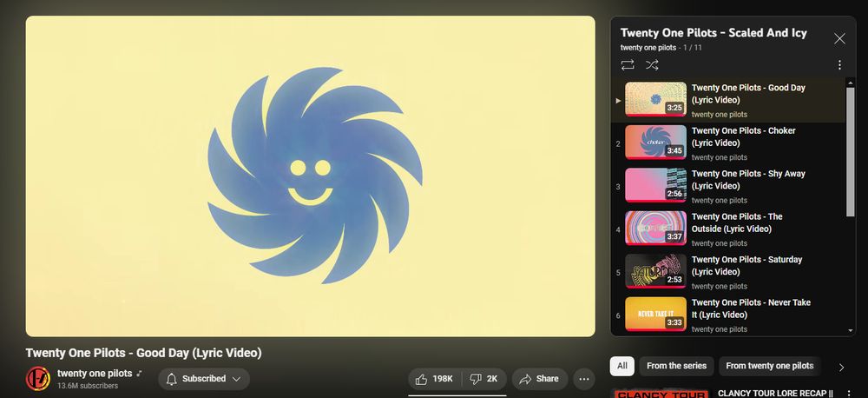Select the All filter chip
This screenshot has width=868, height=398.
pyautogui.click(x=622, y=366)
